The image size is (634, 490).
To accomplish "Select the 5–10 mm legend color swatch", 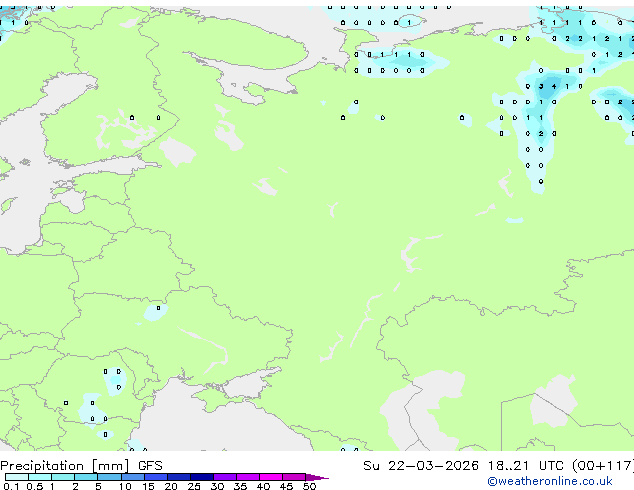I will (x=110, y=477).
